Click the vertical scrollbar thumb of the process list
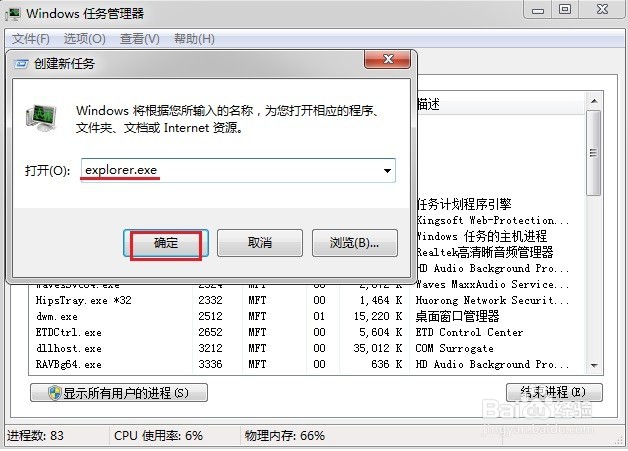Screen dimensions: 628x451 pyautogui.click(x=594, y=153)
